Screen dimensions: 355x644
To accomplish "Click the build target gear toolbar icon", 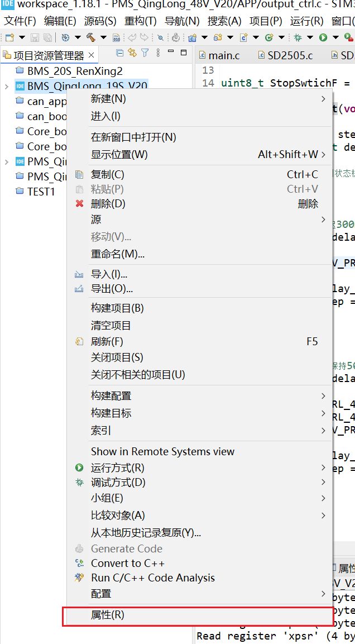I will [x=65, y=38].
